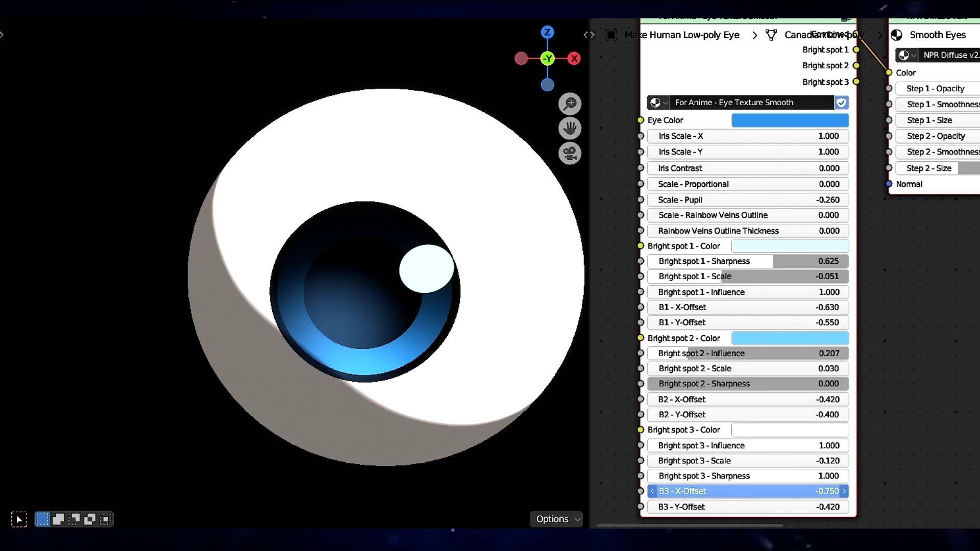Click the mesh data icon in breadcrumb
The image size is (980, 551).
(x=771, y=35)
